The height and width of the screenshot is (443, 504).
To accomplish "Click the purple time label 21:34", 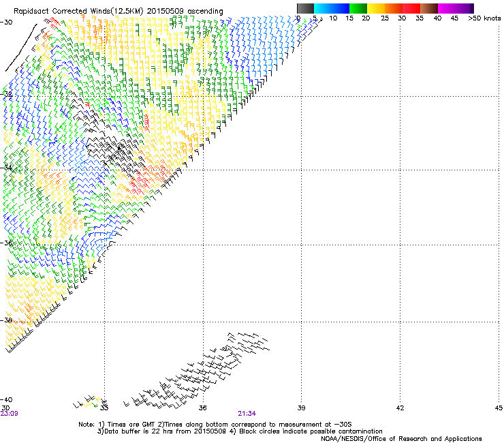I will click(247, 414).
